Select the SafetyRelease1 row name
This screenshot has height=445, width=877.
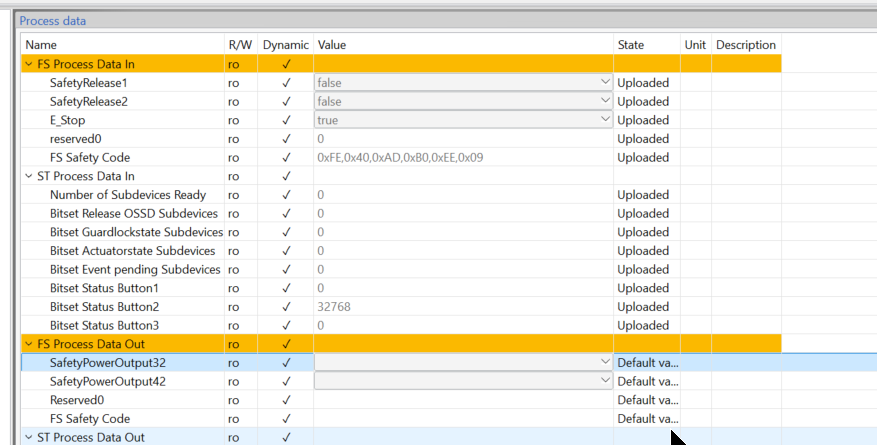click(88, 83)
